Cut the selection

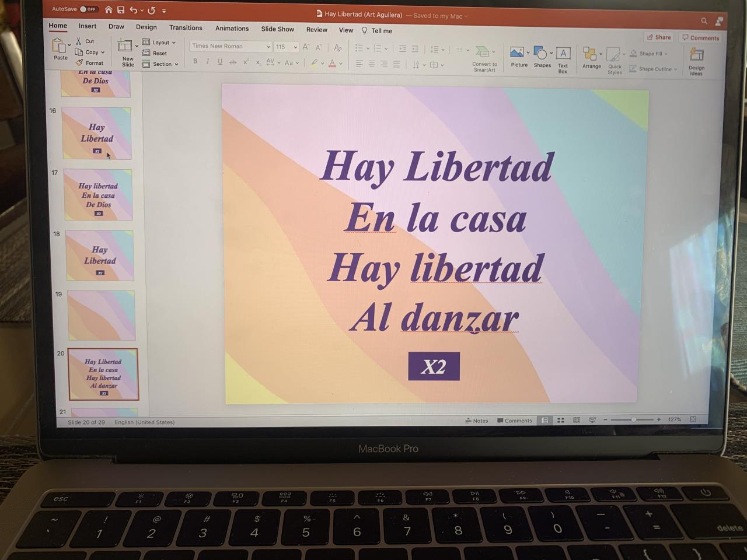click(85, 41)
